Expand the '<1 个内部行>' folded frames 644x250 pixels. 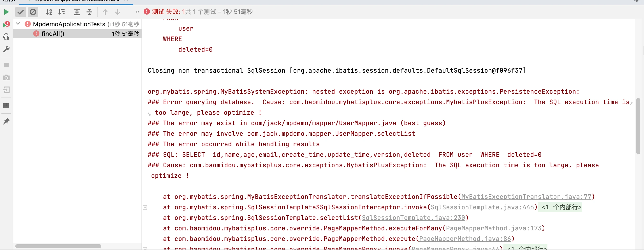point(560,207)
